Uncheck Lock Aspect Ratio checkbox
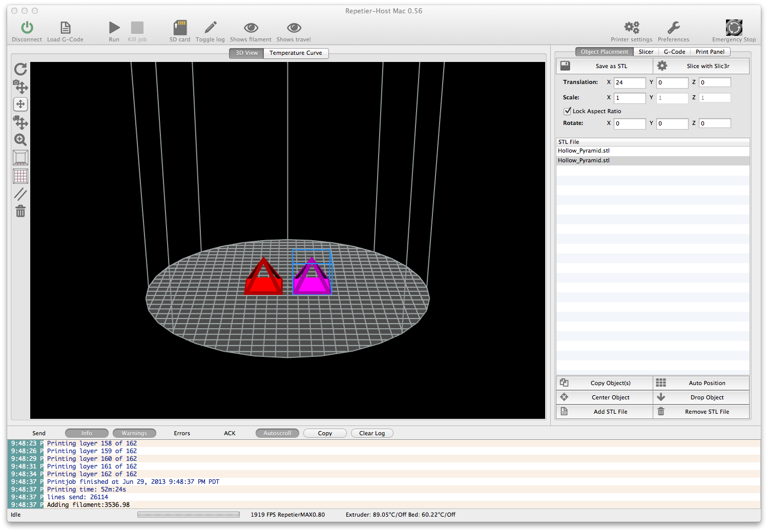The width and height of the screenshot is (768, 532). tap(568, 111)
